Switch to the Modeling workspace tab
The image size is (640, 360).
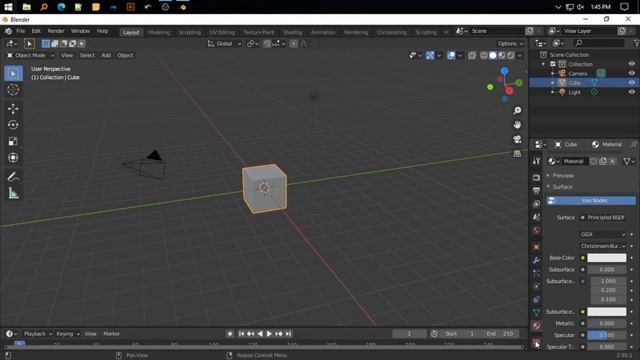[x=159, y=32]
